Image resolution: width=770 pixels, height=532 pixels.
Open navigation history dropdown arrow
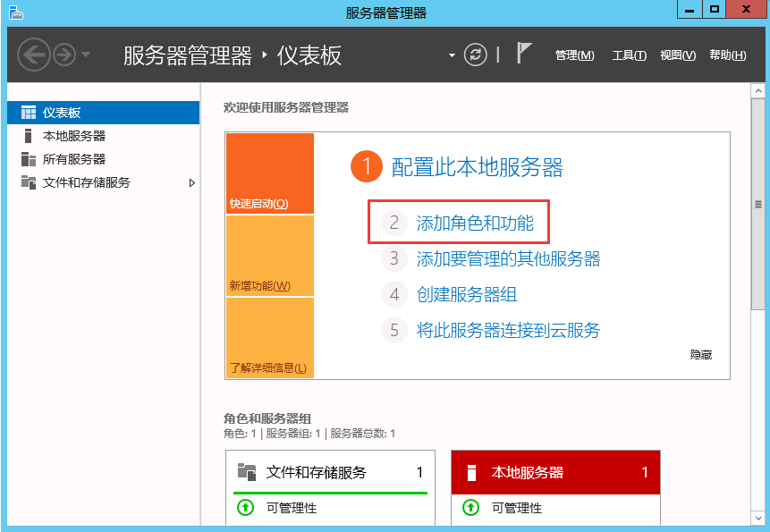86,55
